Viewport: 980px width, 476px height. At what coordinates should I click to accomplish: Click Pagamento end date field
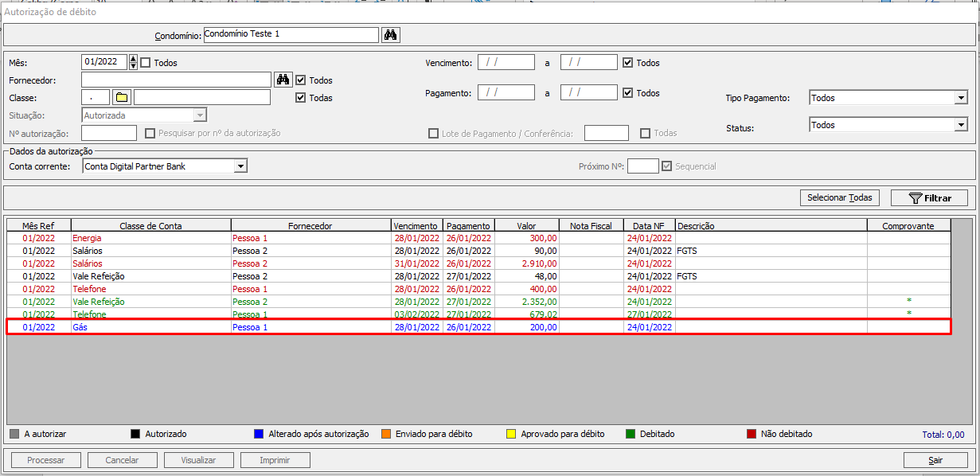(x=589, y=92)
